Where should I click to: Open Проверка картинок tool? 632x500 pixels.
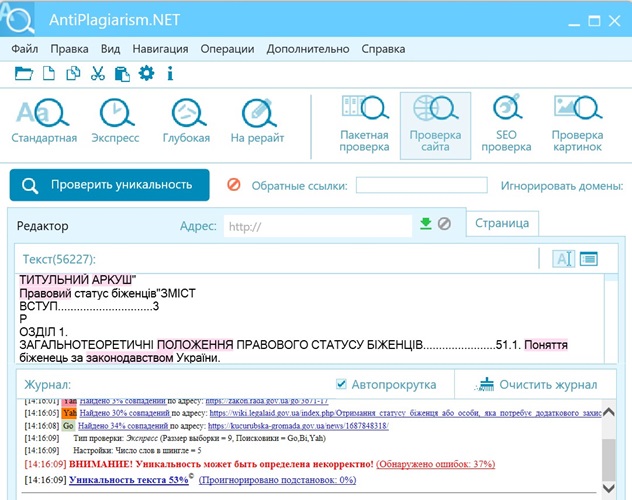point(577,124)
